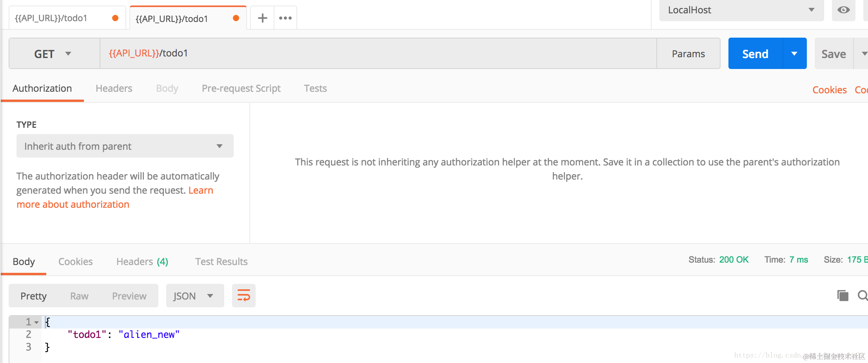
Task: Open the request Body tab
Action: coord(167,89)
